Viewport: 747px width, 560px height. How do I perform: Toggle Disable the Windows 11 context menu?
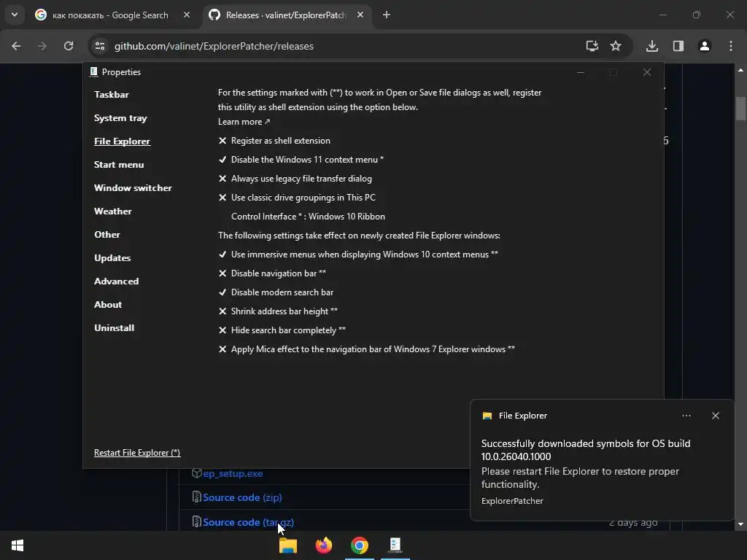click(301, 160)
